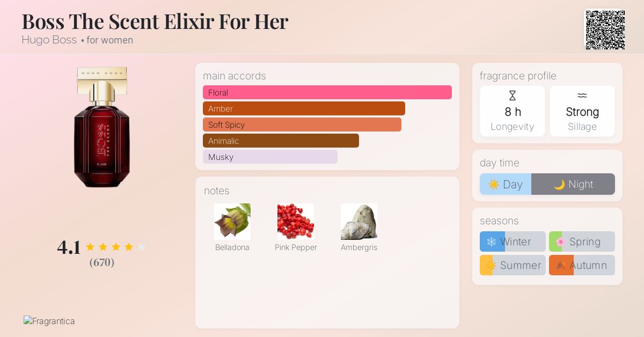Screen dimensions: 644x337
Task: Select the Day time segment
Action: point(506,184)
